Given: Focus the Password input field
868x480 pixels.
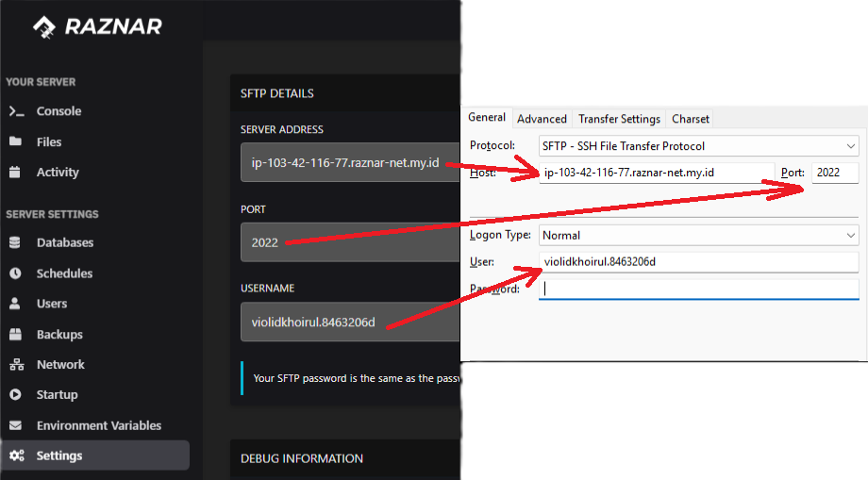Looking at the screenshot, I should point(698,290).
